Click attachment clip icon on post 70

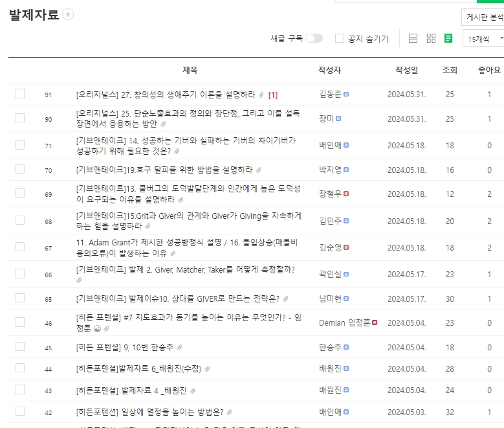click(x=258, y=170)
